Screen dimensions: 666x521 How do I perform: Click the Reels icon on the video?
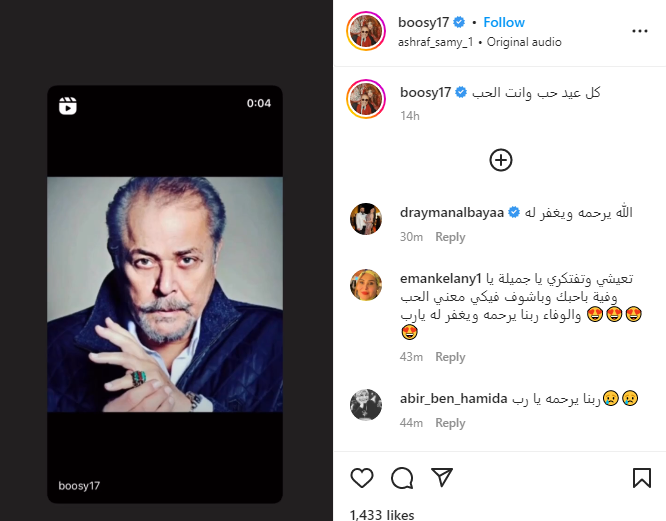coord(68,105)
